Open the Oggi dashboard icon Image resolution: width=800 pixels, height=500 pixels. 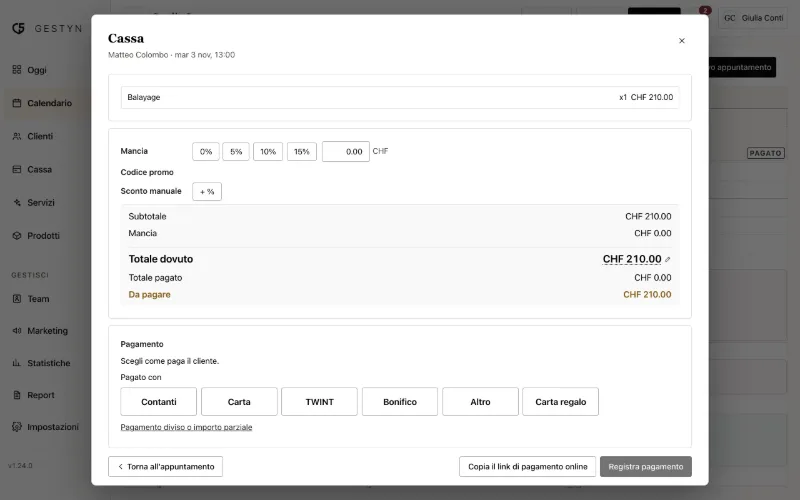17,69
